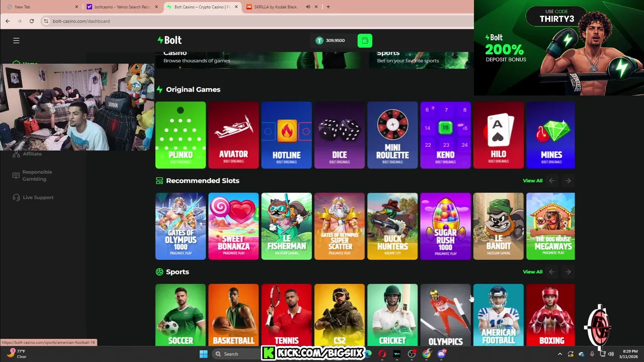This screenshot has width=644, height=362.
Task: Open the Windows Start menu
Action: (x=203, y=354)
